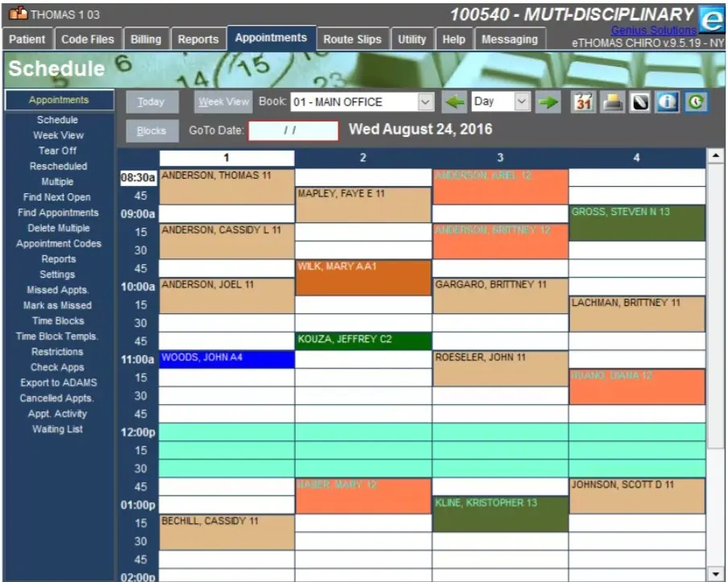Toggle Today view on the schedule

(151, 102)
